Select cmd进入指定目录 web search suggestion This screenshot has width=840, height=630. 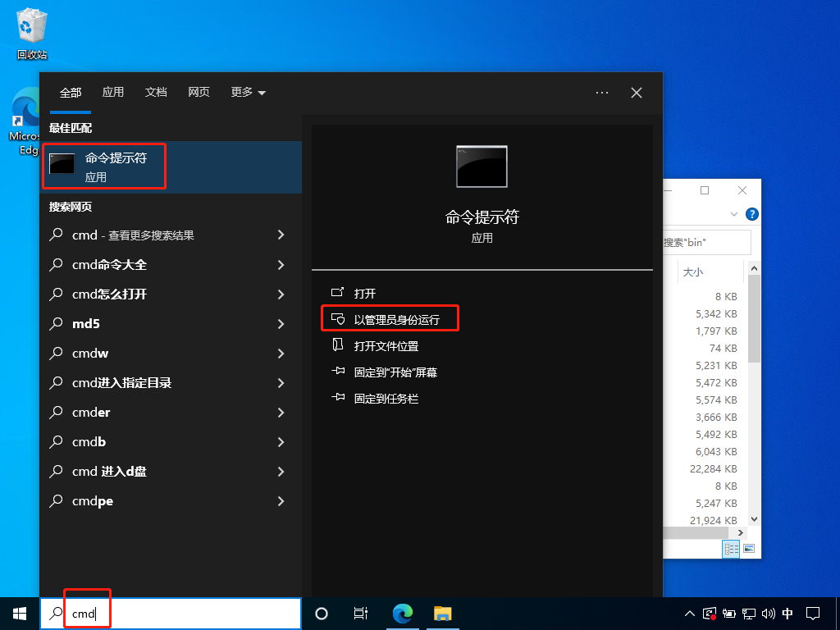[121, 383]
